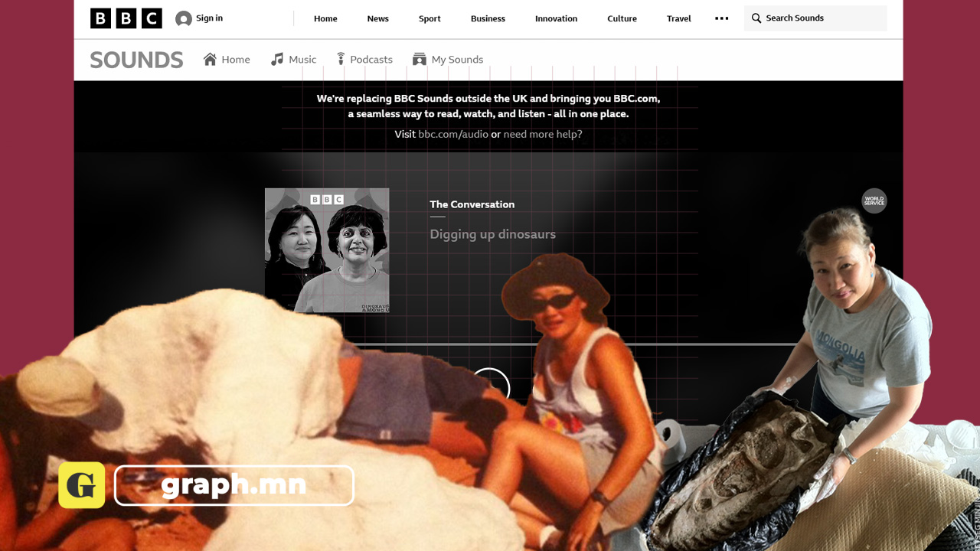This screenshot has width=980, height=551.
Task: Open the Innovation section
Action: coord(556,18)
